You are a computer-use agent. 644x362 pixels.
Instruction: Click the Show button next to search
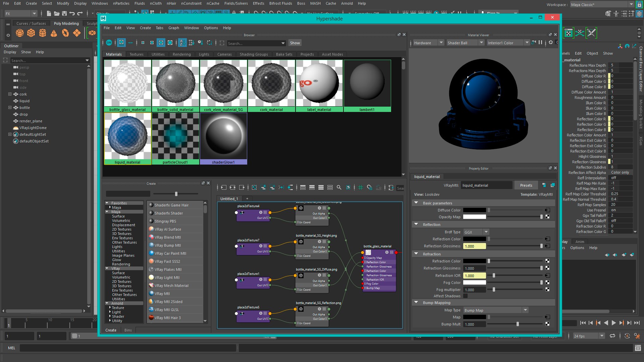pyautogui.click(x=295, y=43)
